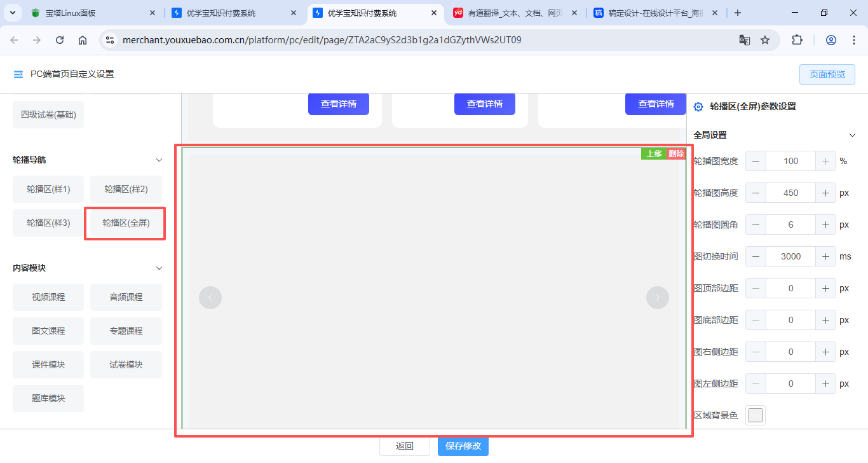
Task: Click the 轮播图宽度 input field
Action: point(790,161)
